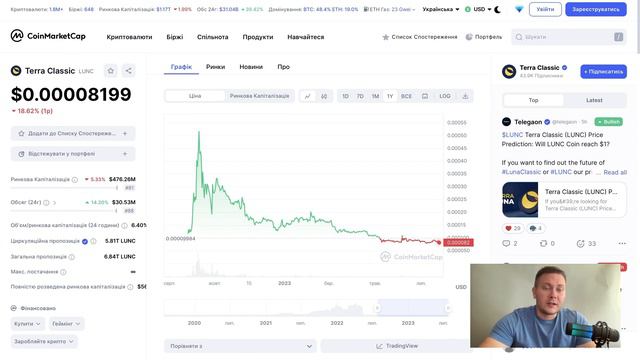640x360 pixels.
Task: Select the Ринкова Капіталізація chart toggle
Action: coord(259,96)
